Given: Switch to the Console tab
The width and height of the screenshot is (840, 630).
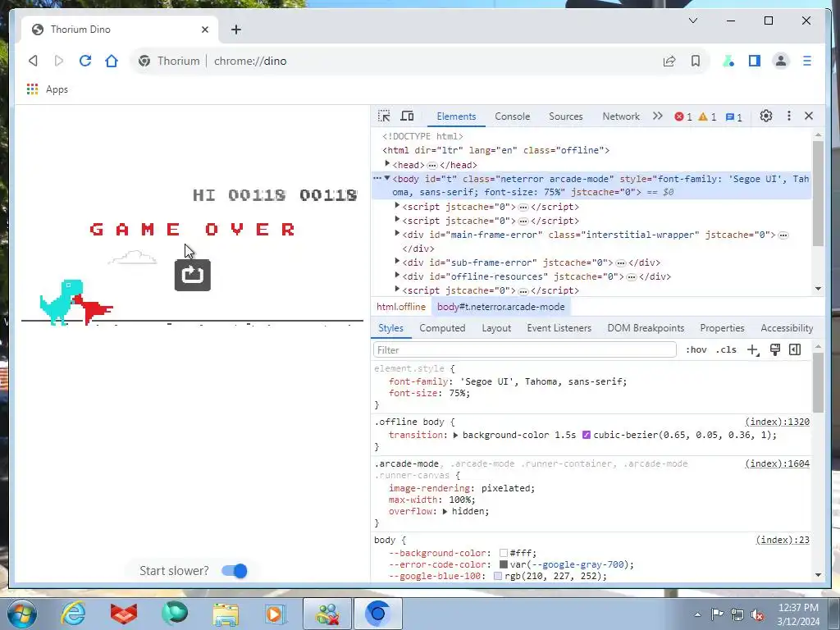Looking at the screenshot, I should pyautogui.click(x=512, y=116).
